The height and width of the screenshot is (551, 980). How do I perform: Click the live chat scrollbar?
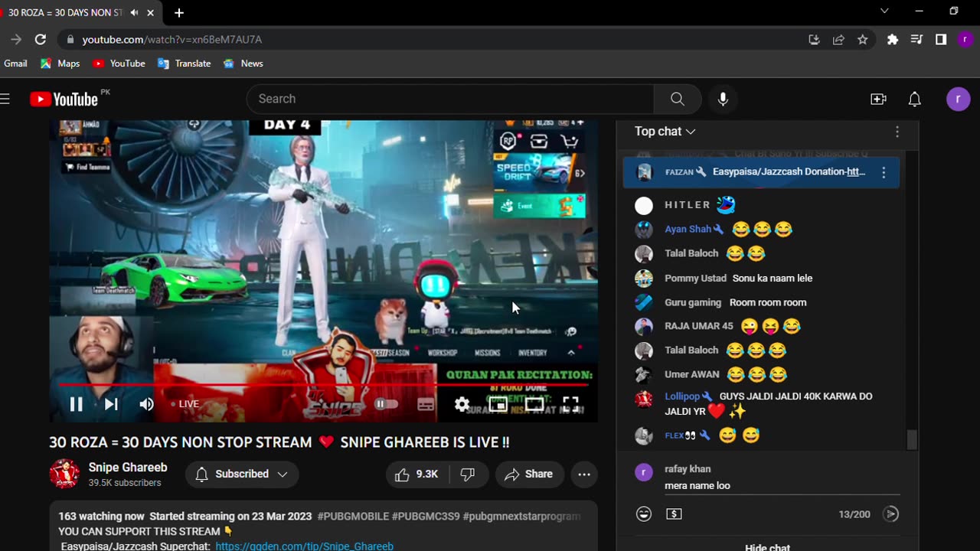[x=912, y=439]
